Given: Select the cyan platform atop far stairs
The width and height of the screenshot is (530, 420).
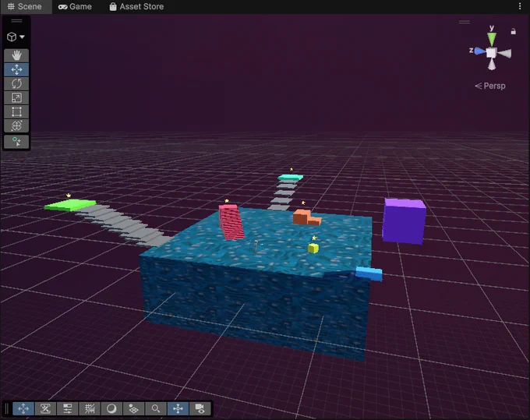Looking at the screenshot, I should click(x=291, y=177).
